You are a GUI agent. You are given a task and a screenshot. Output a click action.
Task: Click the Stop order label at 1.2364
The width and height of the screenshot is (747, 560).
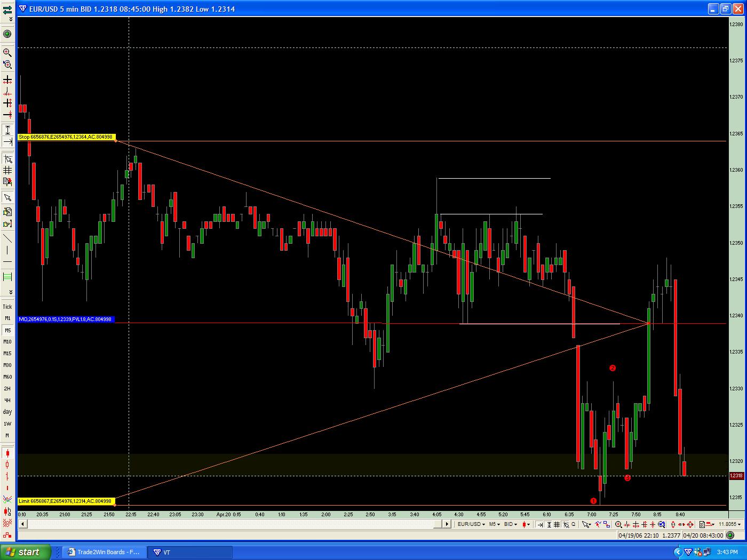(66, 137)
